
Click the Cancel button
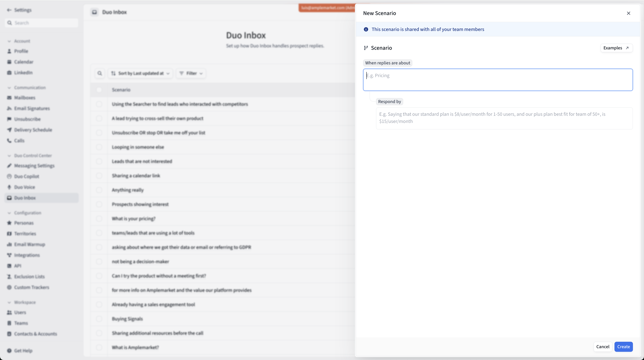[602, 347]
